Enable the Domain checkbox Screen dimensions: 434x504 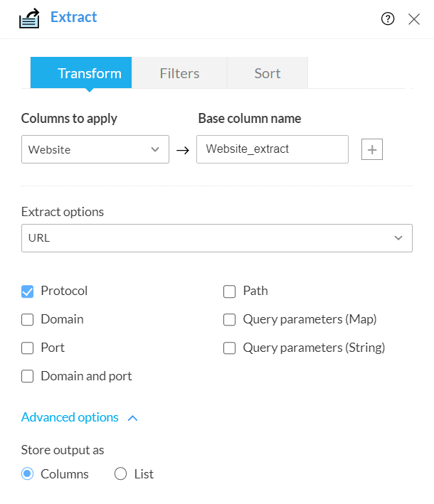click(x=28, y=319)
